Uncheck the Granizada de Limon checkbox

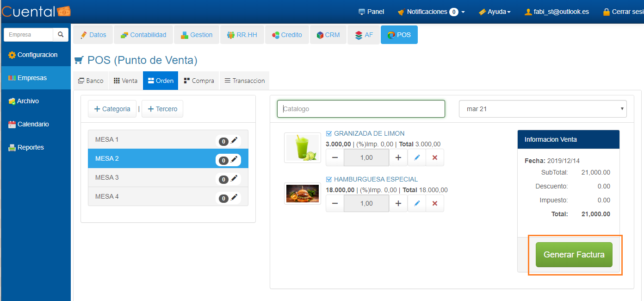coord(329,133)
